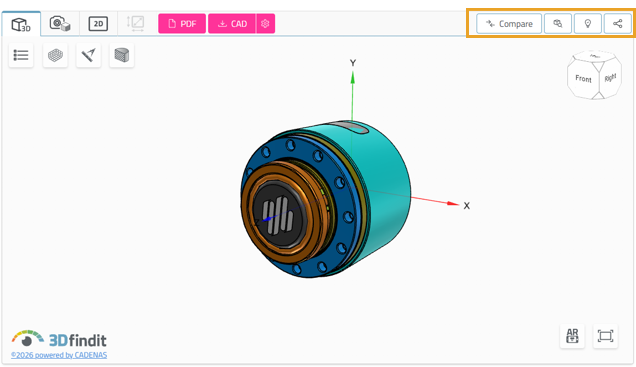Download the PDF datasheet
636x367 pixels.
pos(182,24)
